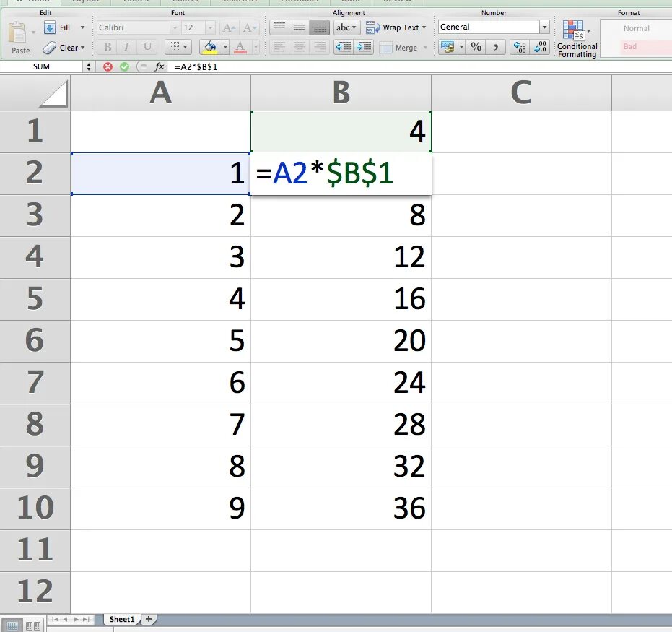Apply the percent style format

point(476,47)
